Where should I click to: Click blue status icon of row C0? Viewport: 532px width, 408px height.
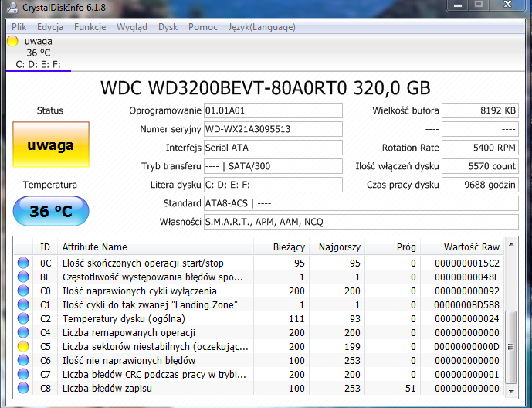click(x=23, y=291)
